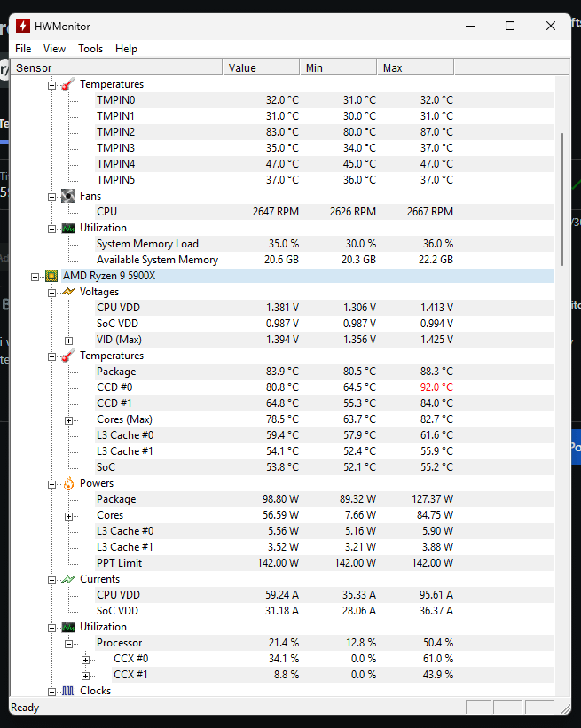Expand the CCX #0 node

[85, 660]
